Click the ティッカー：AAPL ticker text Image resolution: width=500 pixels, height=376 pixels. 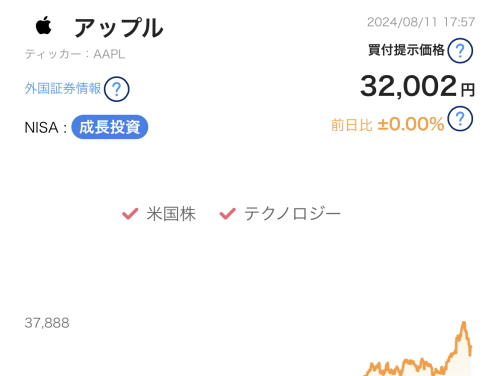[x=75, y=54]
